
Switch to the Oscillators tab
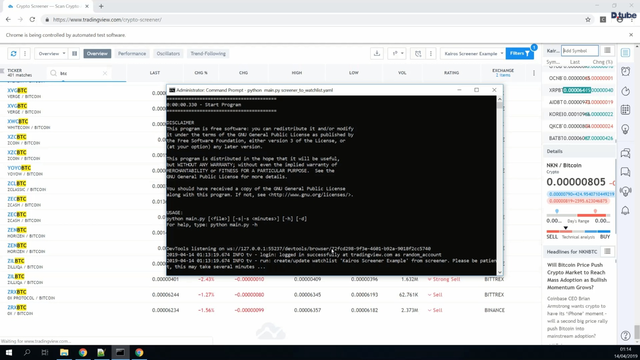pos(168,53)
